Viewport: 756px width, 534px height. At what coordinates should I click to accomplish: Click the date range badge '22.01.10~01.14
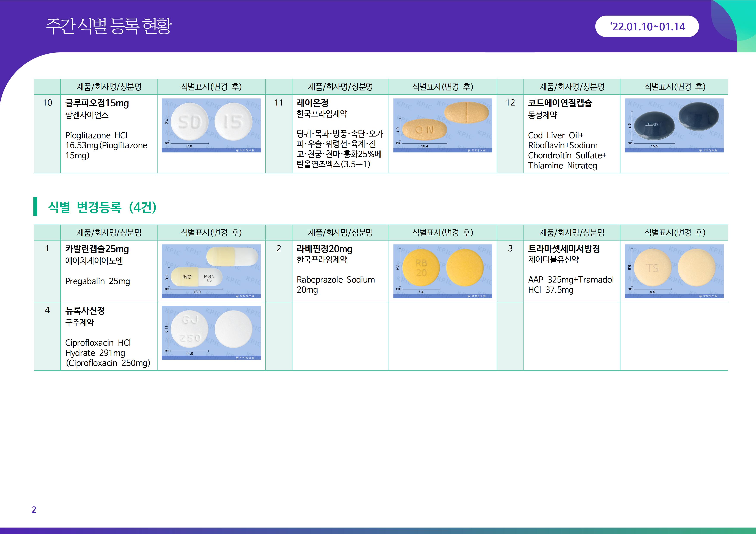(647, 26)
